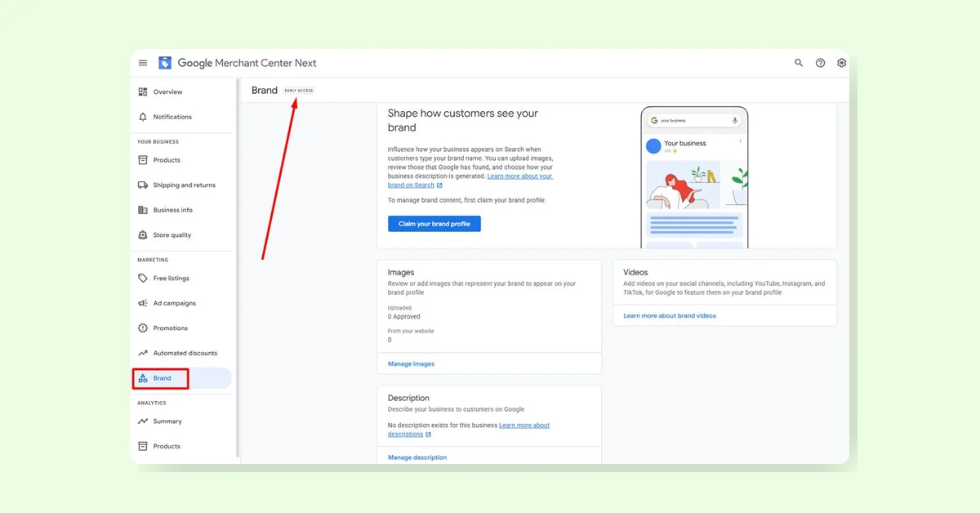
Task: Click the Promotions icon
Action: click(143, 328)
